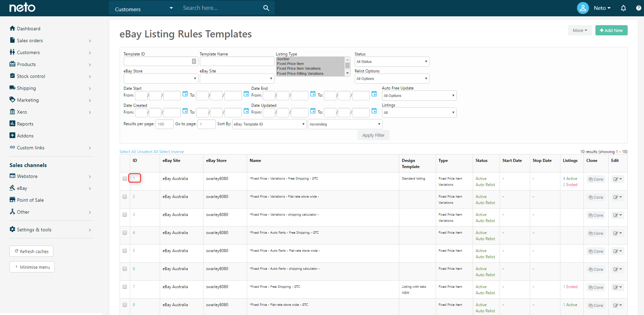The height and width of the screenshot is (315, 644).
Task: Click the Marketing tag icon
Action: pyautogui.click(x=13, y=100)
